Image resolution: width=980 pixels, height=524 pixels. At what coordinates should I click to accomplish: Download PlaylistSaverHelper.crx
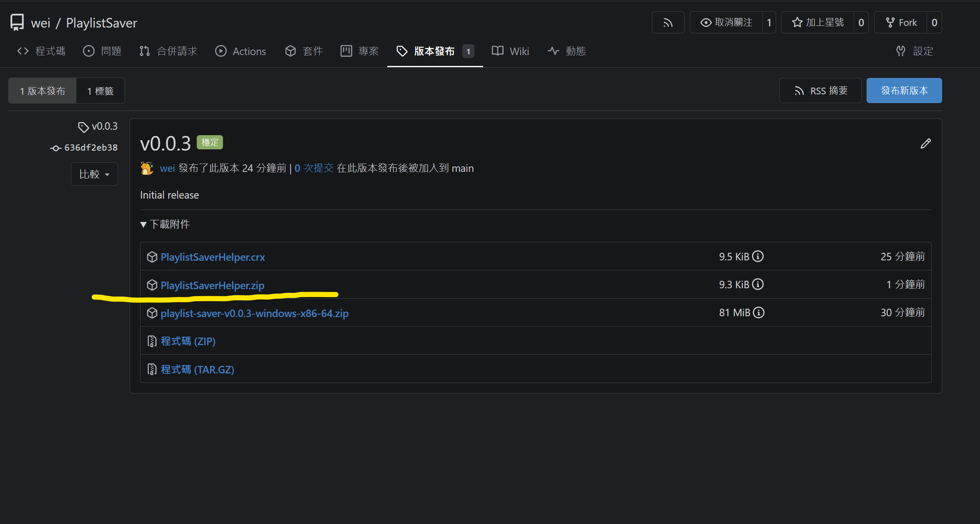point(213,257)
